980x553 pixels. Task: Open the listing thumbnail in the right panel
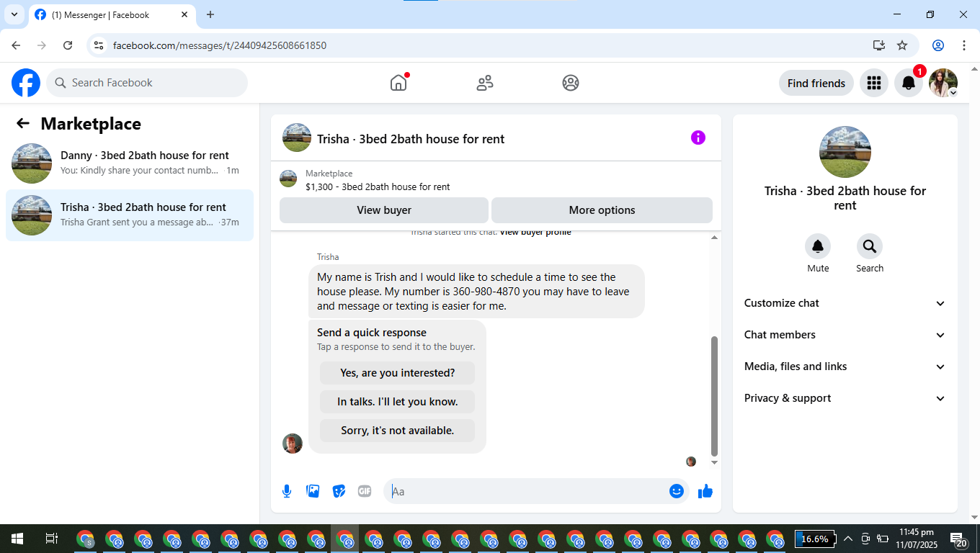[x=845, y=152]
